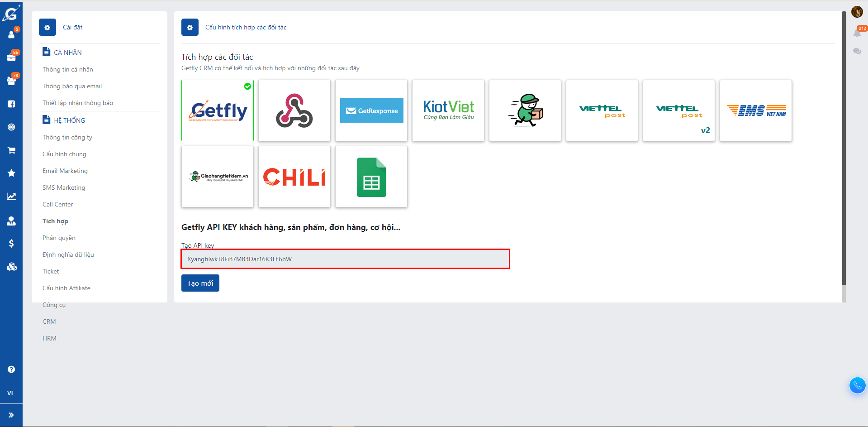Select the KiotViet integration tile
The height and width of the screenshot is (427, 868).
(448, 110)
